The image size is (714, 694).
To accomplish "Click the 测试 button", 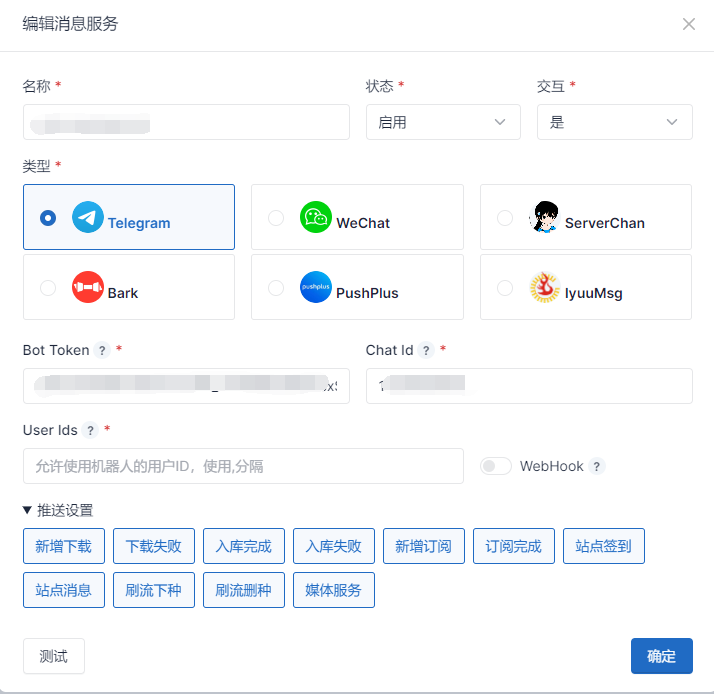I will pyautogui.click(x=54, y=656).
